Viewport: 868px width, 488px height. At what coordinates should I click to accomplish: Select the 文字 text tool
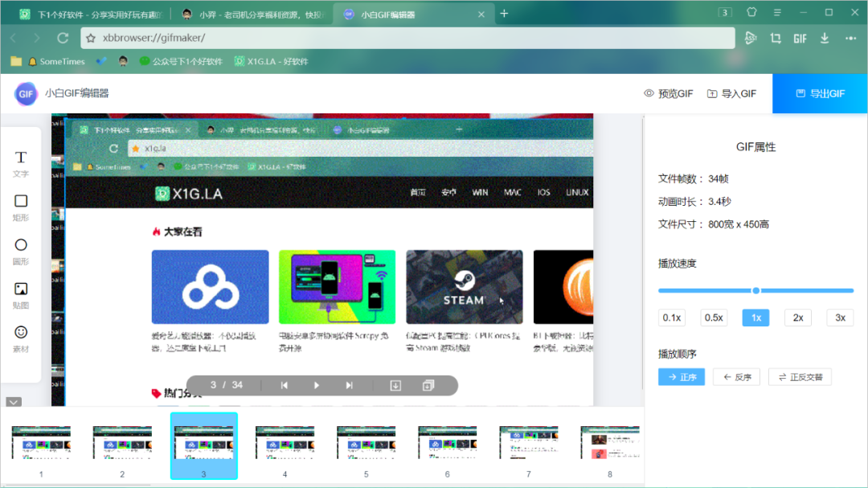pos(20,164)
